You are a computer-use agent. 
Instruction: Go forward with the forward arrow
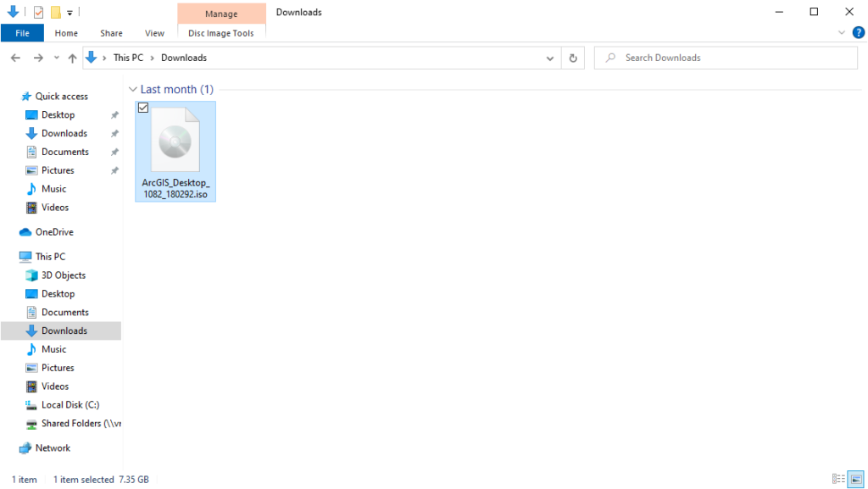(38, 58)
